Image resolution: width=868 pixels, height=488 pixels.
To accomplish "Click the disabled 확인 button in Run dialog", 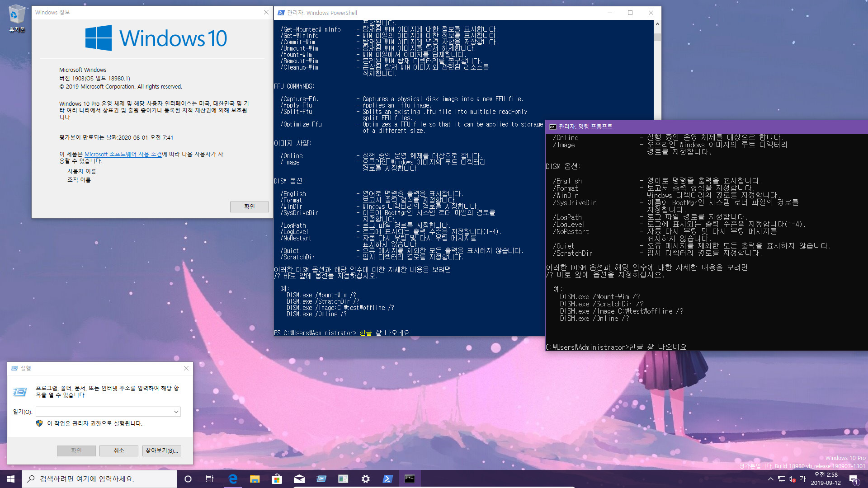I will (76, 450).
